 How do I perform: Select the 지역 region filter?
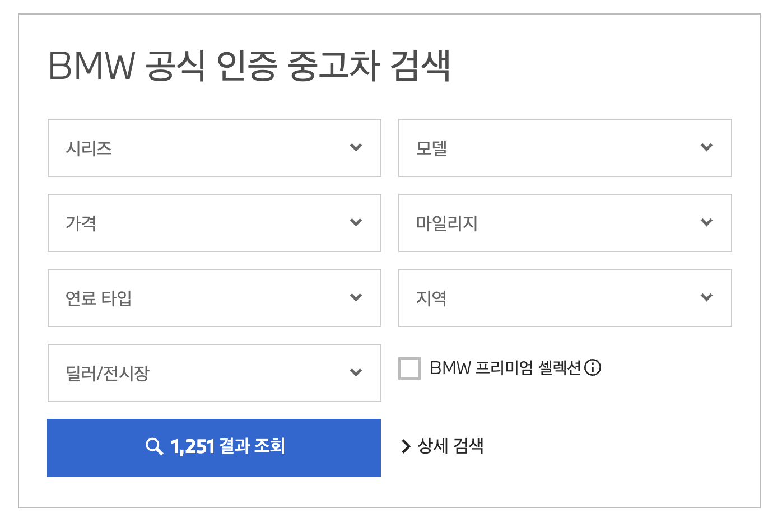coord(565,298)
